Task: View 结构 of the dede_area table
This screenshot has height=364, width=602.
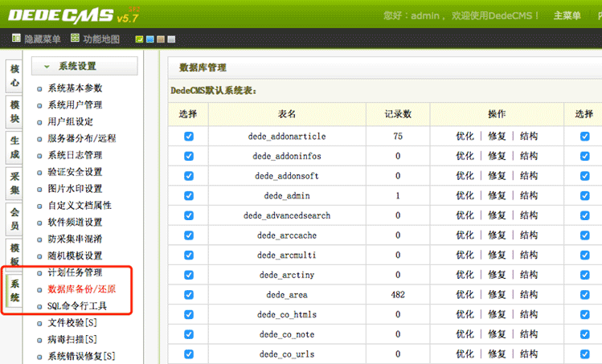Action: click(x=529, y=295)
